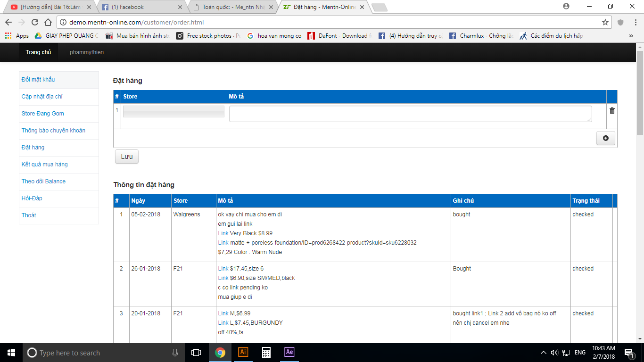Open Theo dõi Balance sidebar link
This screenshot has height=362, width=644.
tap(43, 181)
